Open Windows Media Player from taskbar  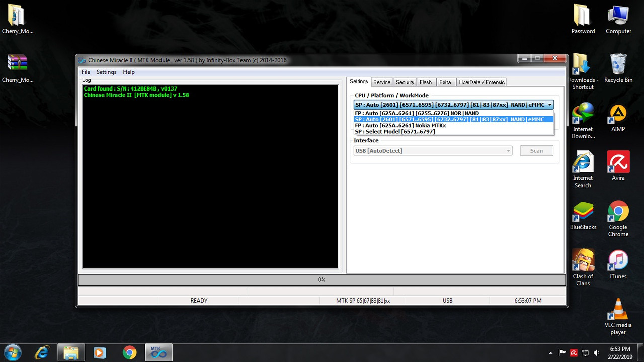click(x=100, y=352)
